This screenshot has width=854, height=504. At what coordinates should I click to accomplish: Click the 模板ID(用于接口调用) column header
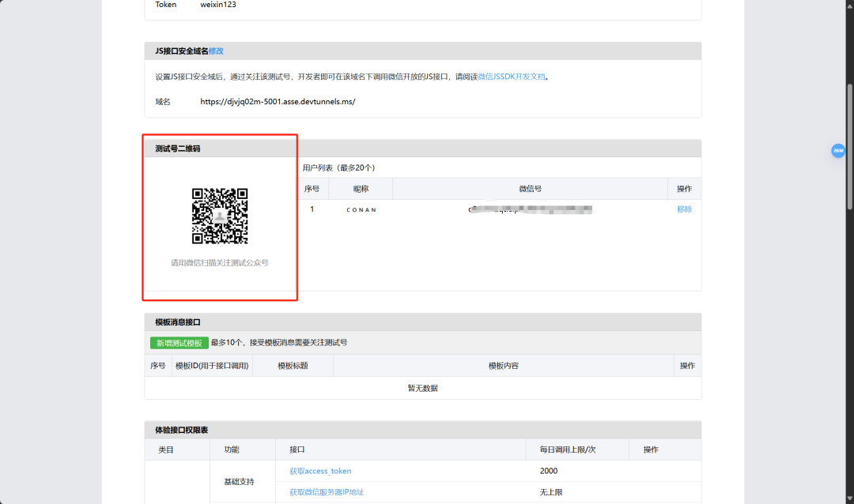tap(212, 366)
